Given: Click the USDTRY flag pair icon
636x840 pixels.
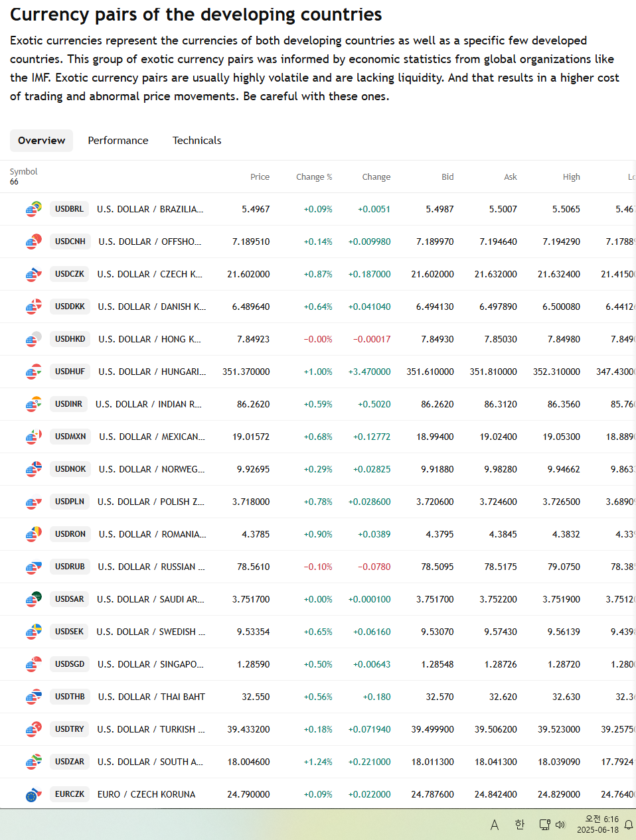Looking at the screenshot, I should tap(34, 729).
